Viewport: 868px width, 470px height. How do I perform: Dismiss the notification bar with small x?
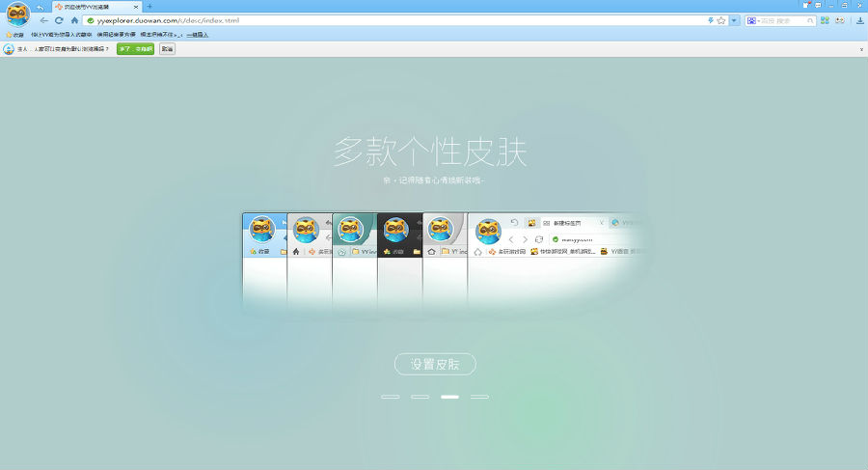(x=861, y=49)
